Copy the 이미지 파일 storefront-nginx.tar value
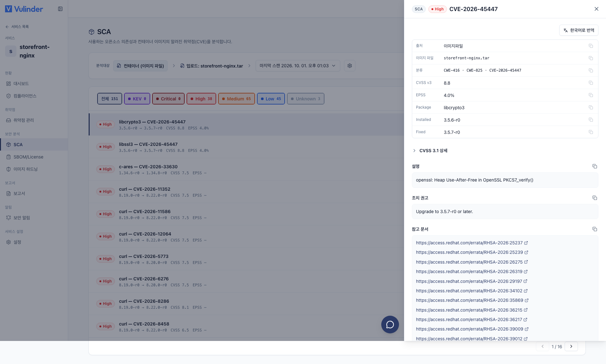This screenshot has height=364, width=606. pyautogui.click(x=591, y=58)
